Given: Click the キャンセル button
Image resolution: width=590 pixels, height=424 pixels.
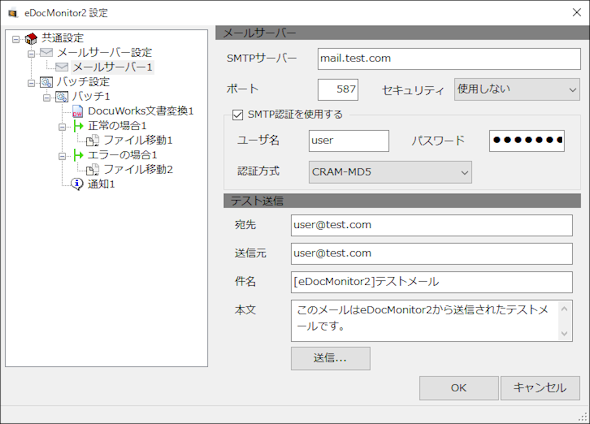Looking at the screenshot, I should pyautogui.click(x=540, y=388).
